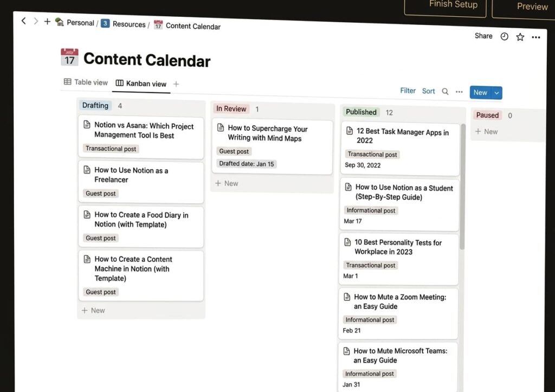Open view options ellipsis next to search
The height and width of the screenshot is (392, 555).
(x=459, y=92)
